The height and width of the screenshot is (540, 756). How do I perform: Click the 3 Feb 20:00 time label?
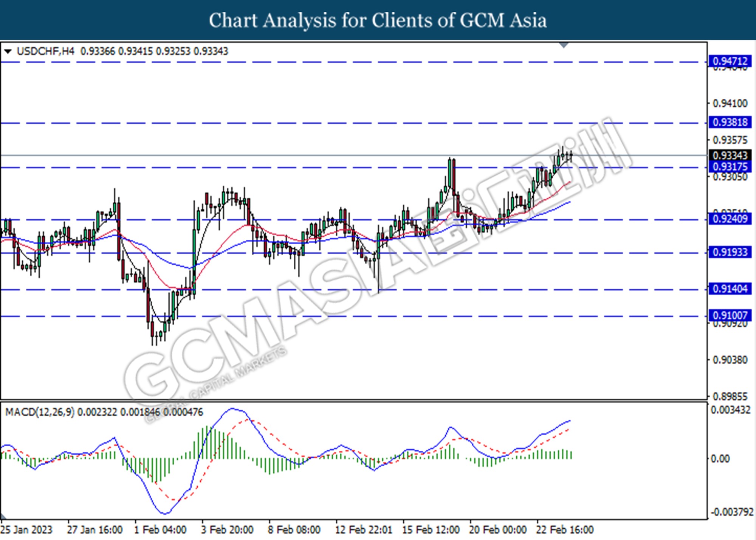[x=227, y=530]
